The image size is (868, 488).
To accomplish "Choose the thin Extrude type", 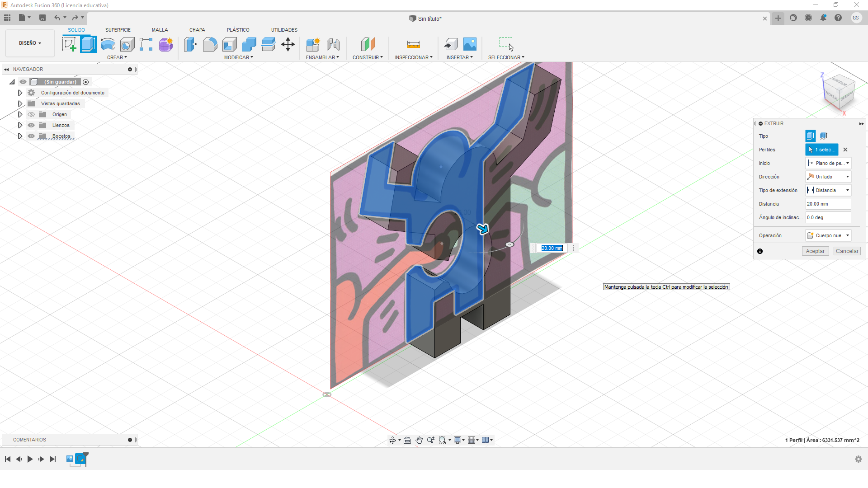I will pyautogui.click(x=824, y=136).
